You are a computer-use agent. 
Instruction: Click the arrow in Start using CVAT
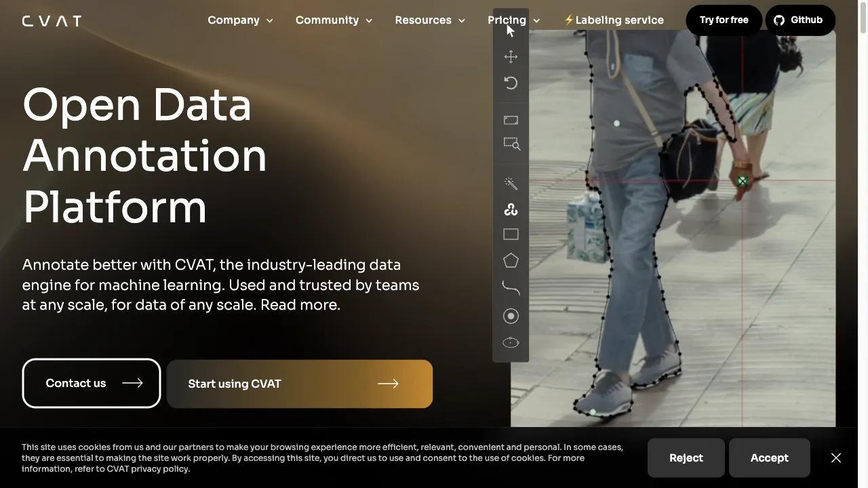[x=388, y=384]
